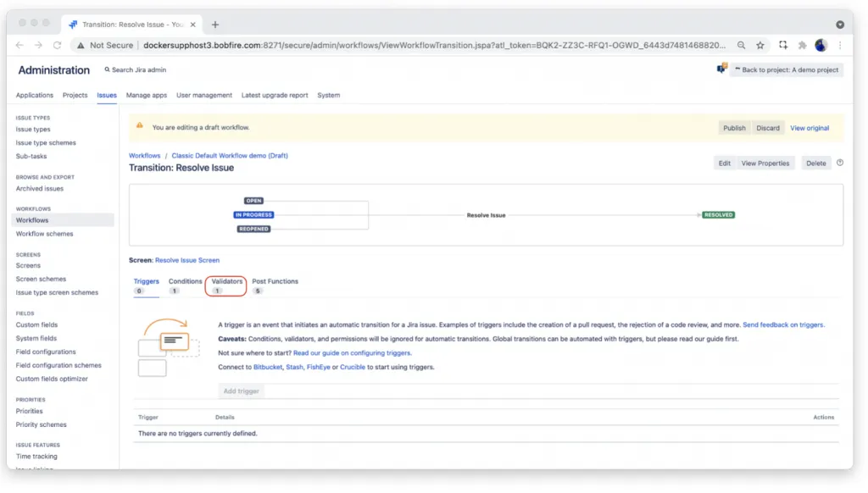
Task: Delete the Resolve Issue transition
Action: 815,163
